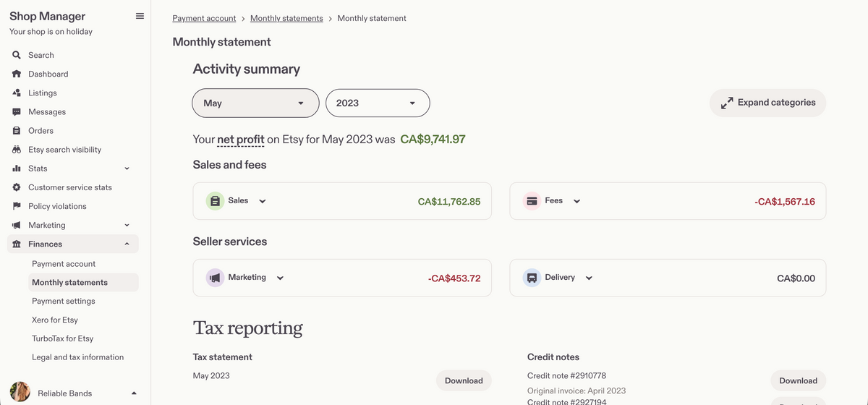Click Monthly statements breadcrumb link
868x405 pixels.
[x=286, y=18]
